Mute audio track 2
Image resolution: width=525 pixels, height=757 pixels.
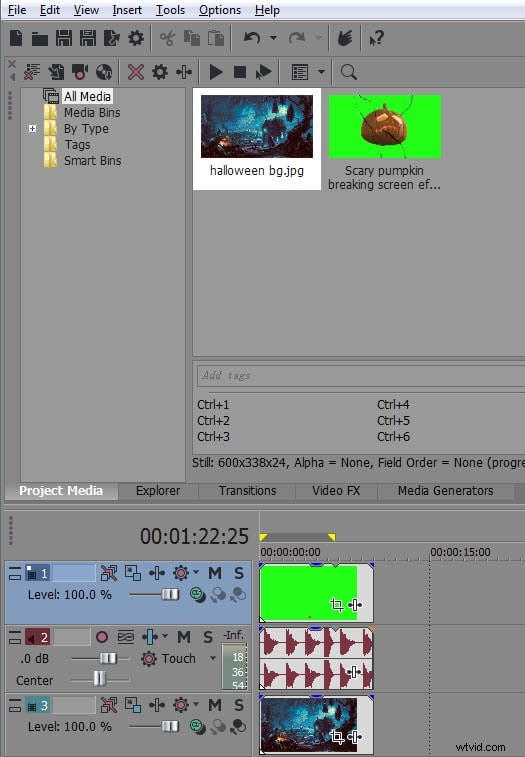[x=184, y=637]
